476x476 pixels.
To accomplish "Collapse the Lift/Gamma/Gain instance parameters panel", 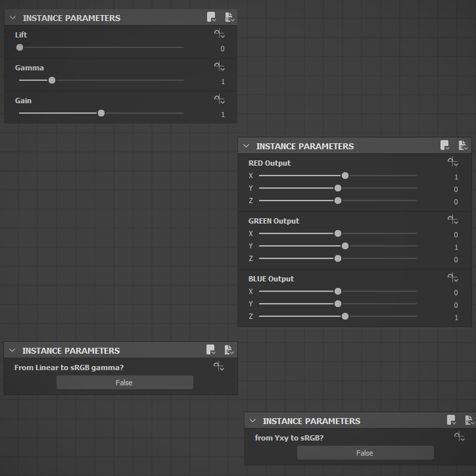I will pyautogui.click(x=12, y=18).
